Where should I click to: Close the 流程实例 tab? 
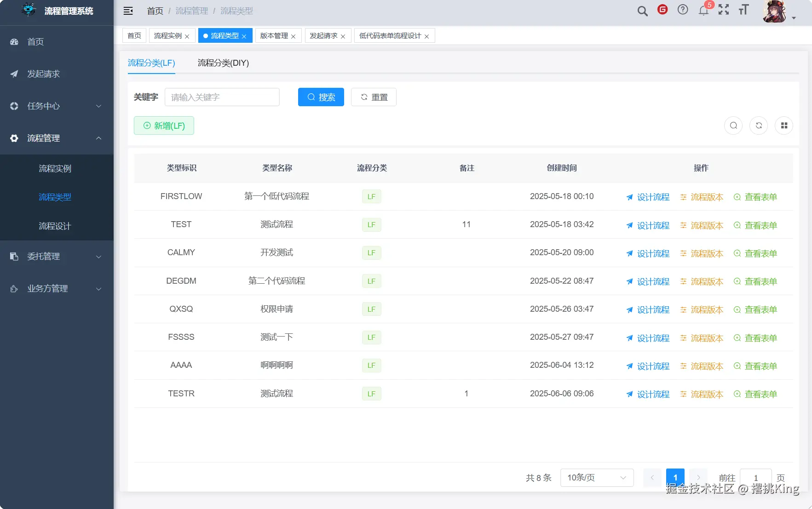[187, 36]
